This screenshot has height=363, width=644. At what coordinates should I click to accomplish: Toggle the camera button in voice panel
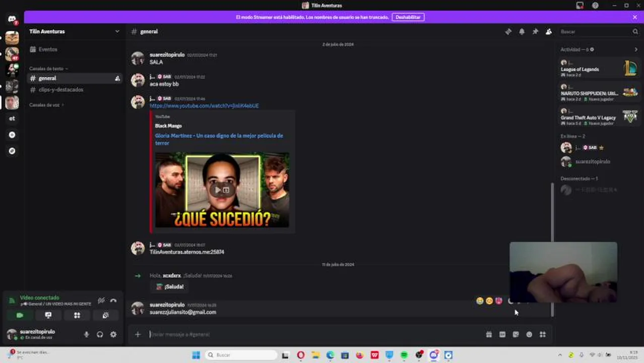tap(20, 315)
